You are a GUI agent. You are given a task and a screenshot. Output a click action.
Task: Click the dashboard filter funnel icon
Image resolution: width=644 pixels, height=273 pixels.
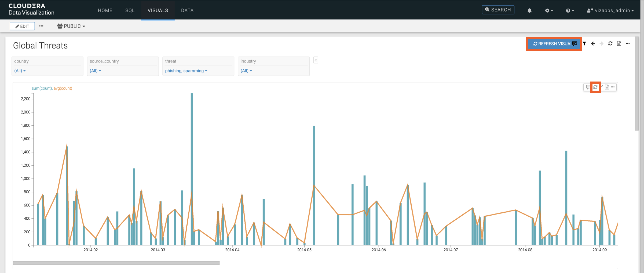(x=584, y=44)
